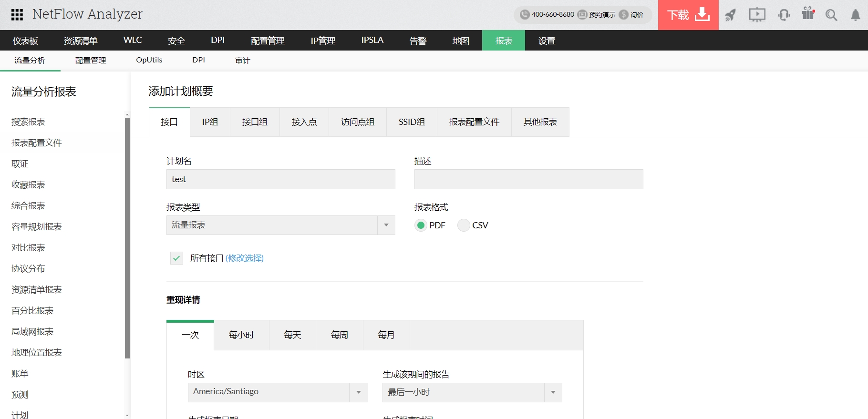Choose the 每月 recurrence tab
The width and height of the screenshot is (868, 419).
pos(386,335)
